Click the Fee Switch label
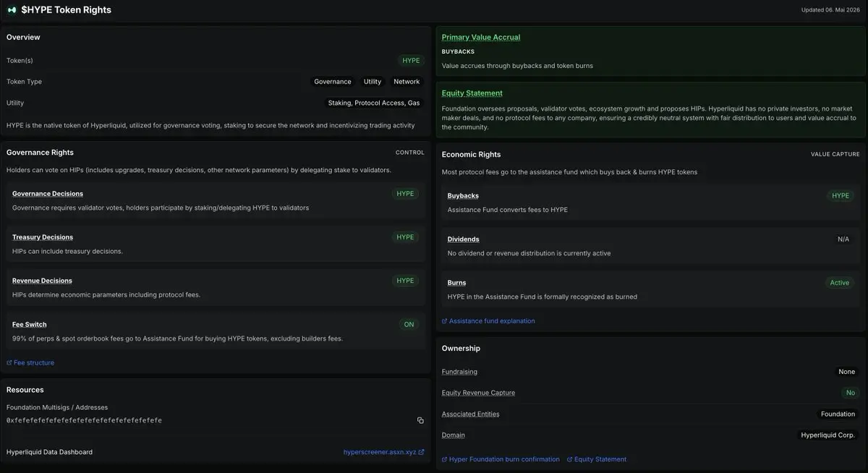Viewport: 868px width, 473px height. [x=30, y=324]
